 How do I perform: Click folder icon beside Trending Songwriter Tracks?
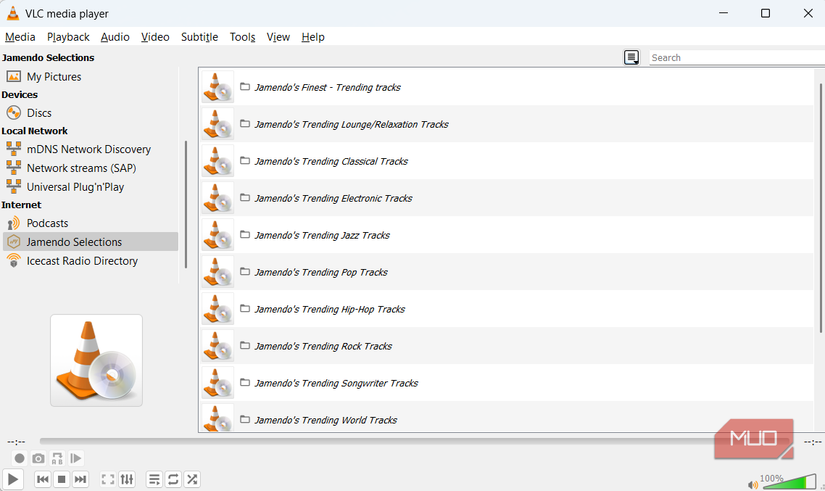[245, 382]
